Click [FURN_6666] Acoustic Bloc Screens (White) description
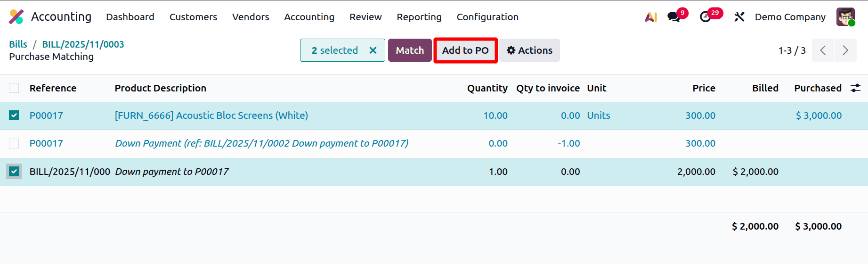This screenshot has width=868, height=264. coord(211,115)
